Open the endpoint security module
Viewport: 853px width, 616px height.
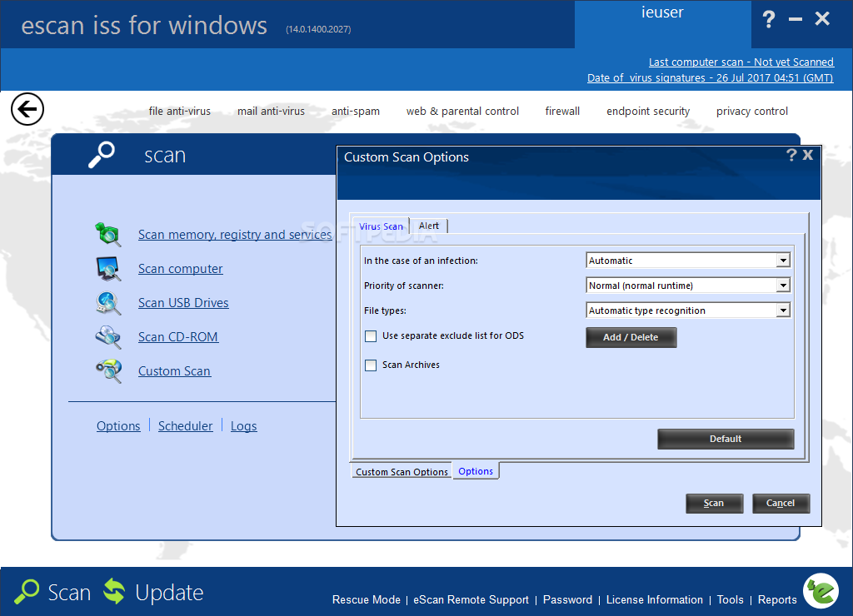pyautogui.click(x=648, y=111)
